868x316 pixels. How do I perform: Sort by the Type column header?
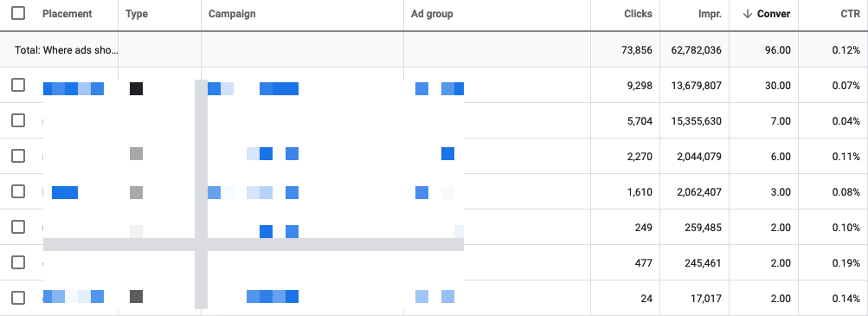pyautogui.click(x=137, y=14)
